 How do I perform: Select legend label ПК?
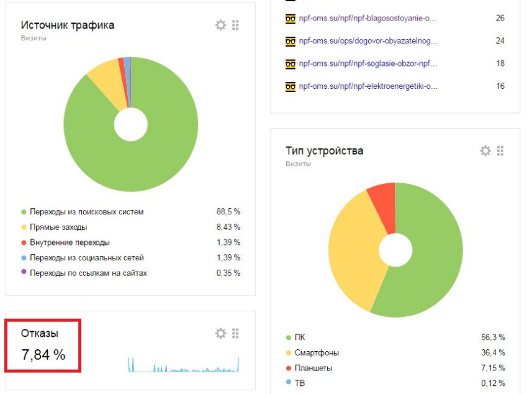[300, 337]
